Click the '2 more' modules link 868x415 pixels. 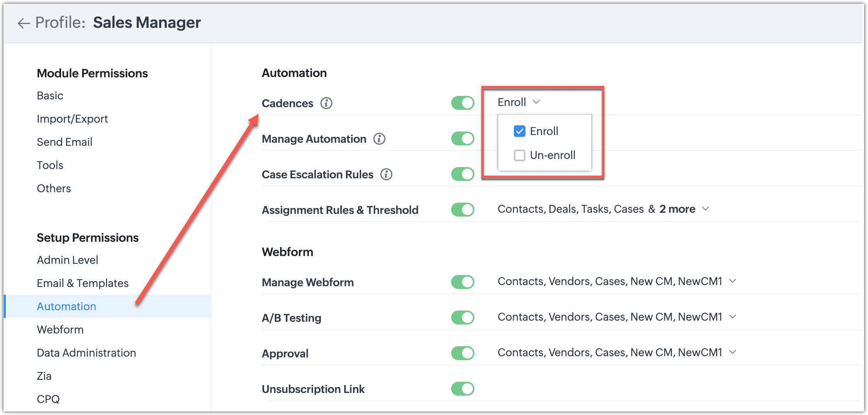click(x=677, y=209)
